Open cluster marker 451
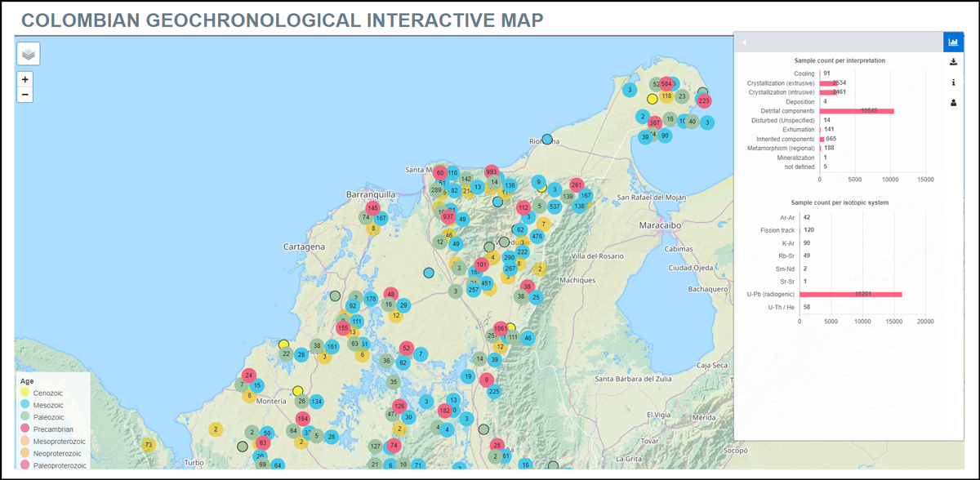The image size is (980, 480). (x=486, y=283)
